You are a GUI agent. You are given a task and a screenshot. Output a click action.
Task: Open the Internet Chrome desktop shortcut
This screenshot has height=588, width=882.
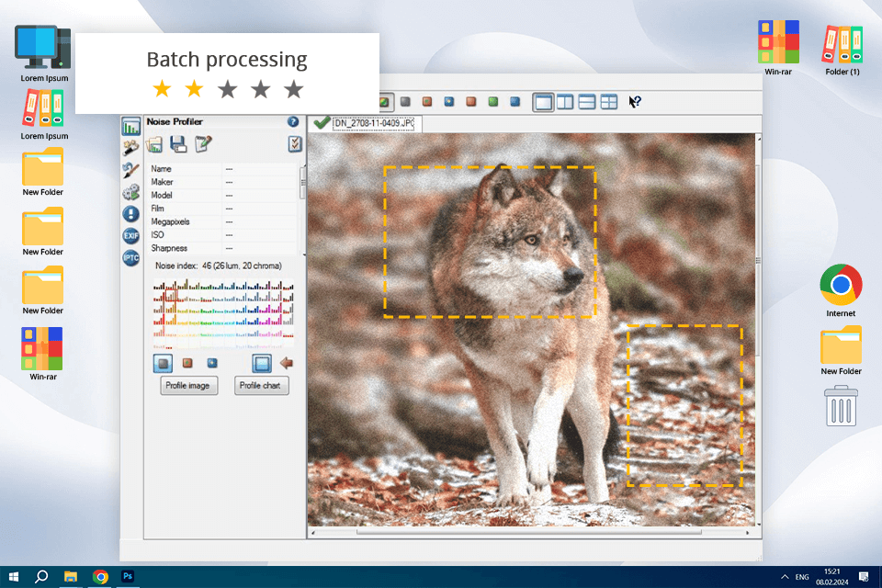coord(841,290)
